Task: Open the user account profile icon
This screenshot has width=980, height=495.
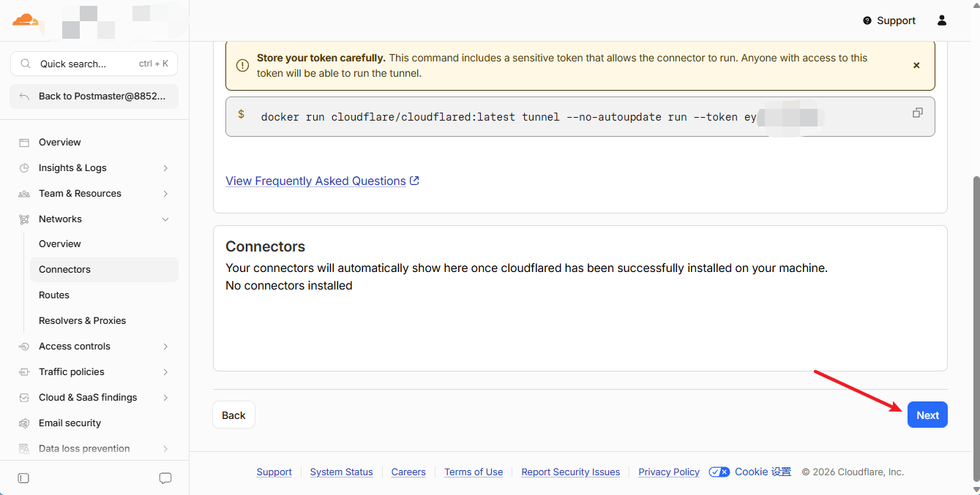Action: point(942,20)
